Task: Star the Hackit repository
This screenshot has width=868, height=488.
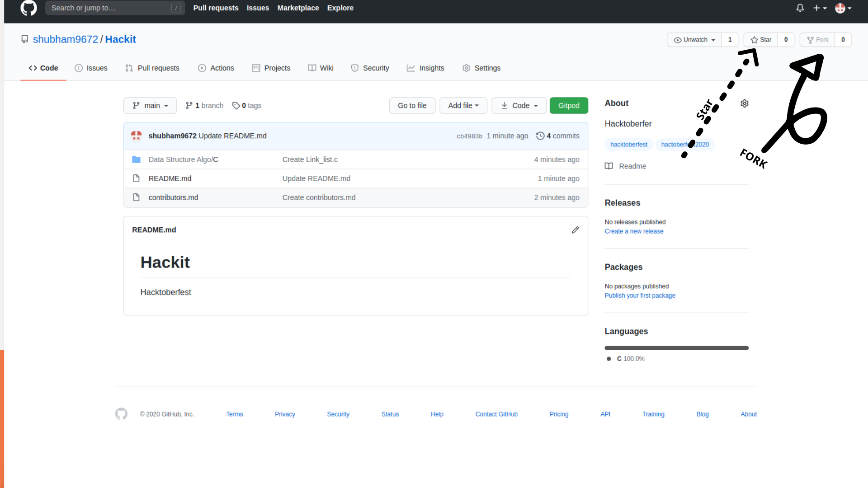Action: tap(761, 40)
